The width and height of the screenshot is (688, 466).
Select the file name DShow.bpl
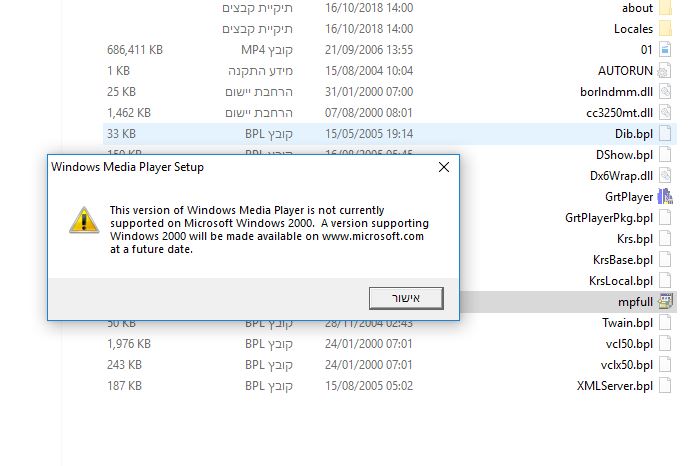624,155
